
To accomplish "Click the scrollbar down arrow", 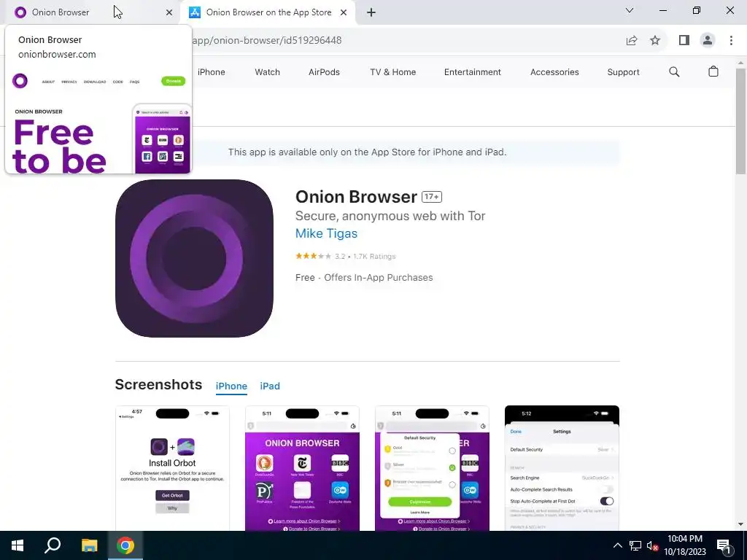I will (741, 525).
